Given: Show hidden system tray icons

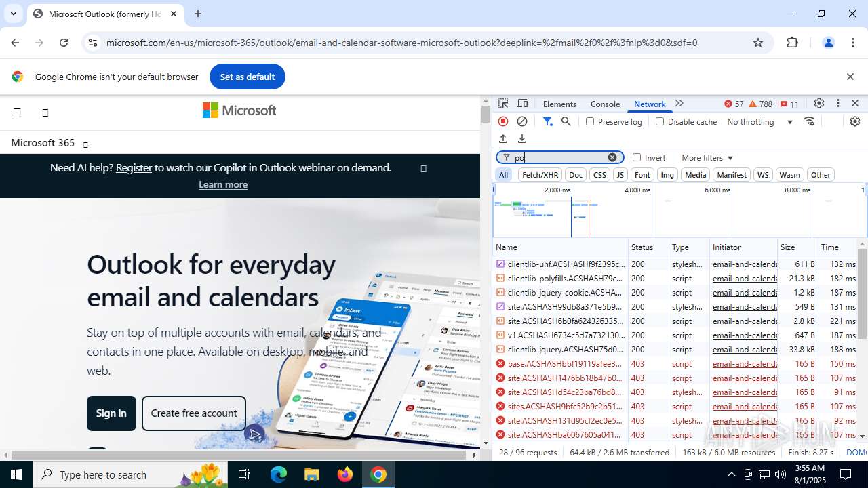Looking at the screenshot, I should (x=731, y=474).
